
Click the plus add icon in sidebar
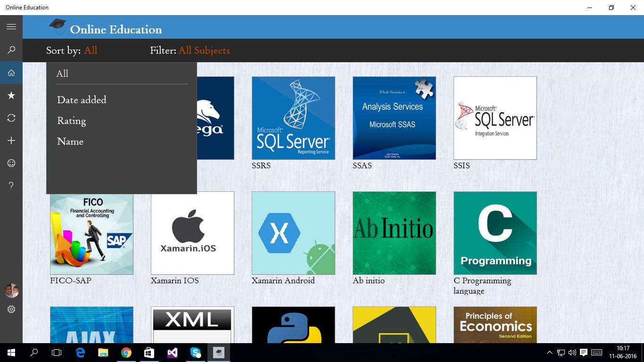click(x=11, y=140)
